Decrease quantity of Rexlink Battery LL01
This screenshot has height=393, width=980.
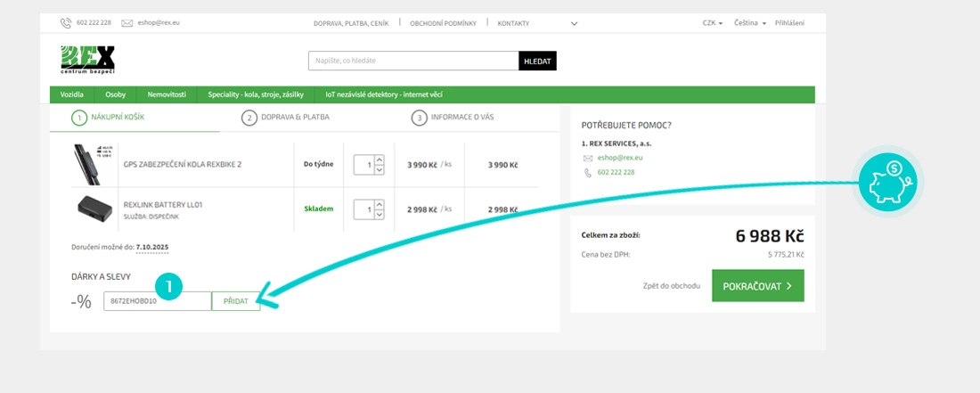click(379, 214)
